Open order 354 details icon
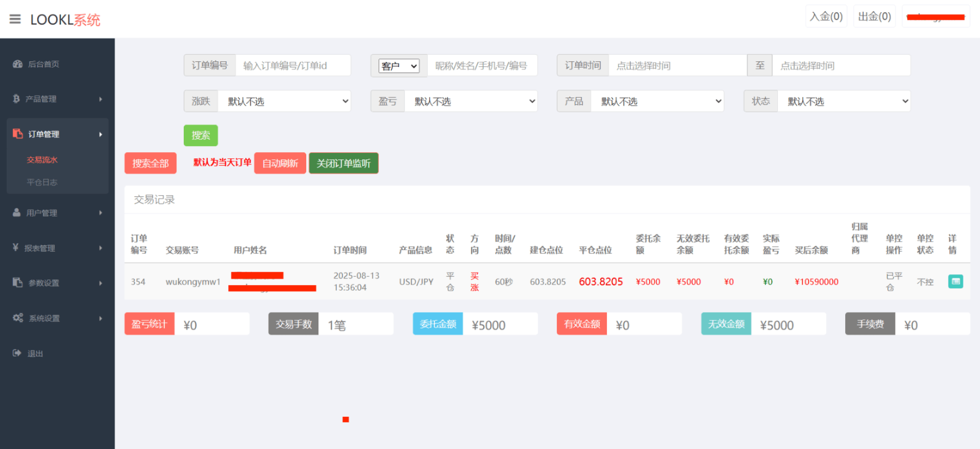The image size is (980, 449). pyautogui.click(x=955, y=281)
